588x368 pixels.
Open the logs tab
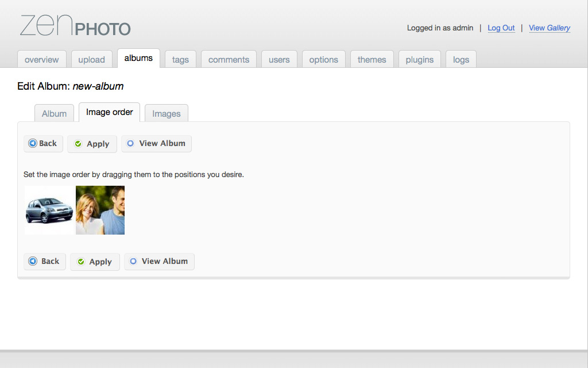[461, 60]
